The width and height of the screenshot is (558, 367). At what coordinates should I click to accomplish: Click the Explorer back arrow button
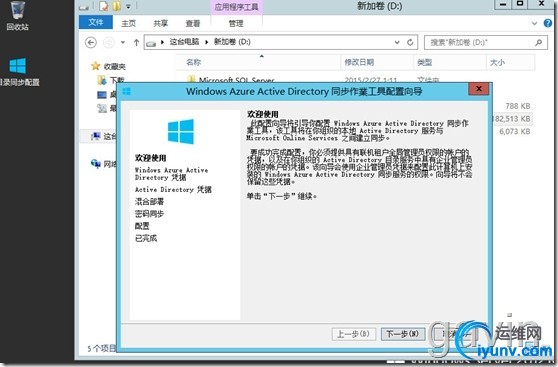[91, 43]
